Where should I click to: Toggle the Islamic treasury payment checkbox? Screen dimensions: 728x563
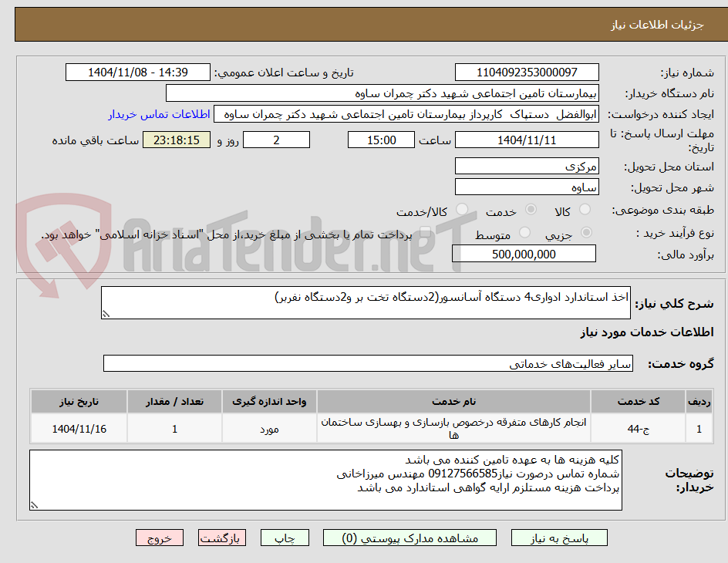[425, 233]
